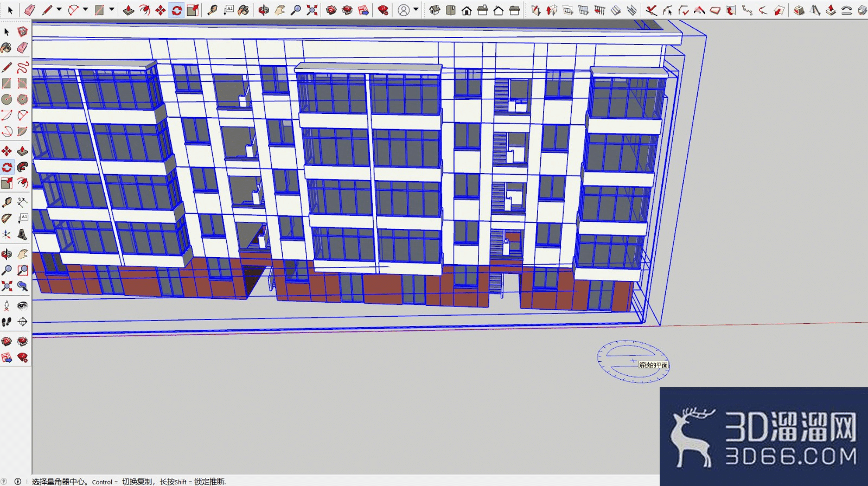Click the 解锁的平面 tooltip label
Viewport: 868px width, 486px height.
click(653, 365)
